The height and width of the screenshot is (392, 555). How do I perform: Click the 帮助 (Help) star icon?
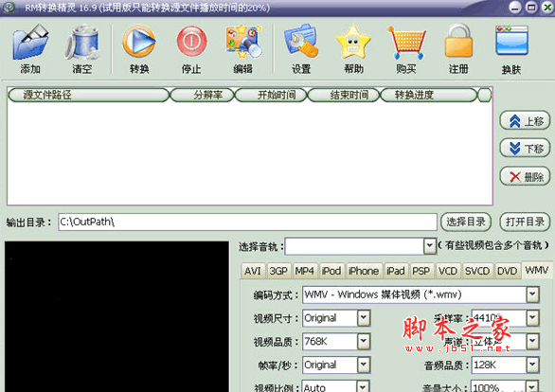pos(353,42)
